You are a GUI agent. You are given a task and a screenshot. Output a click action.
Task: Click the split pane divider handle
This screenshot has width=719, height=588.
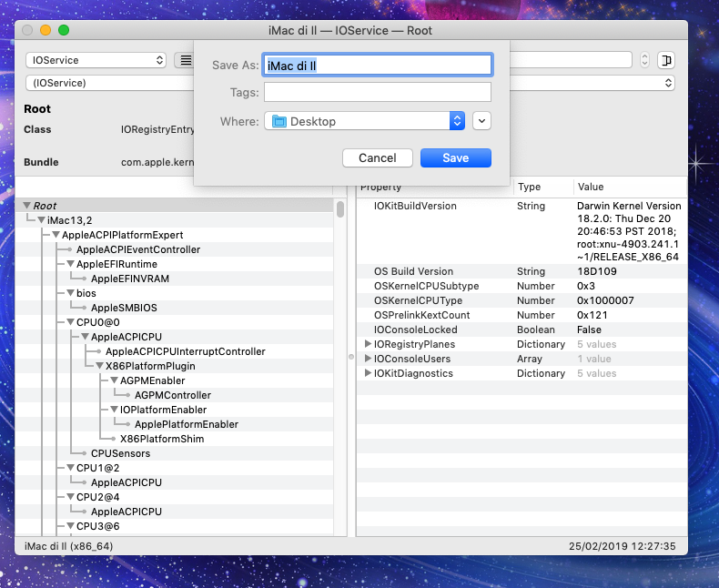pos(351,357)
